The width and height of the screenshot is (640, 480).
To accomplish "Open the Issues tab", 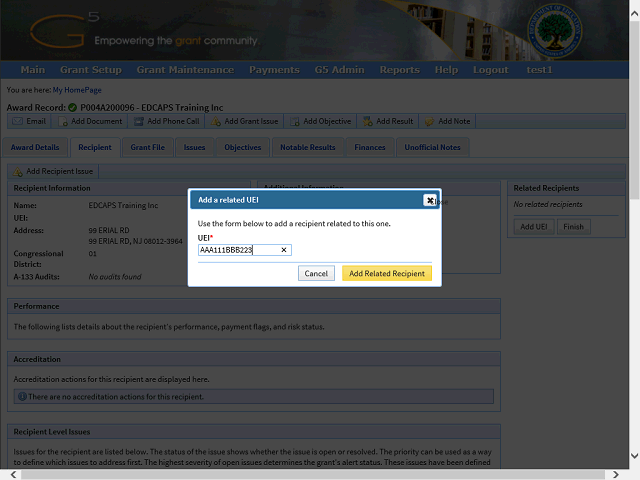I will tap(194, 147).
